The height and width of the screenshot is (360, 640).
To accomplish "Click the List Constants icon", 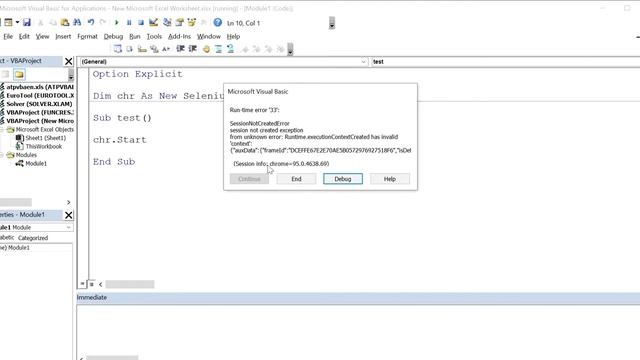I will [x=129, y=49].
